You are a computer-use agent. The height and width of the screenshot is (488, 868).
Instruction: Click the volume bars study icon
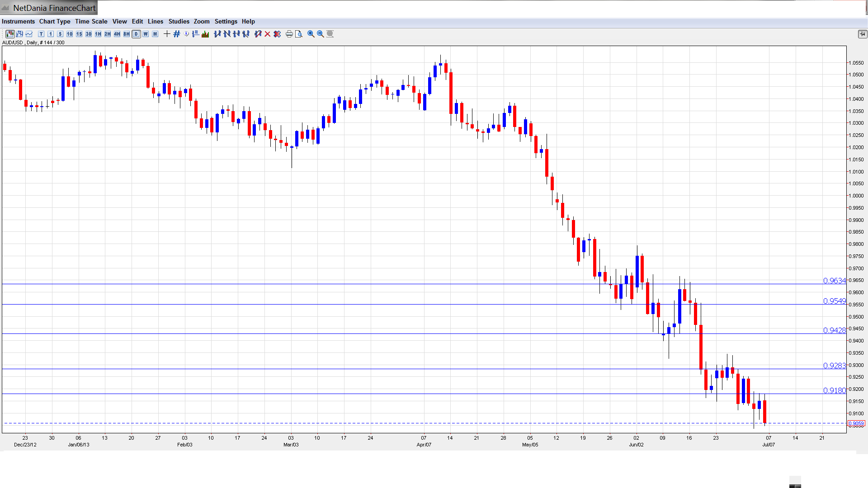(x=205, y=34)
